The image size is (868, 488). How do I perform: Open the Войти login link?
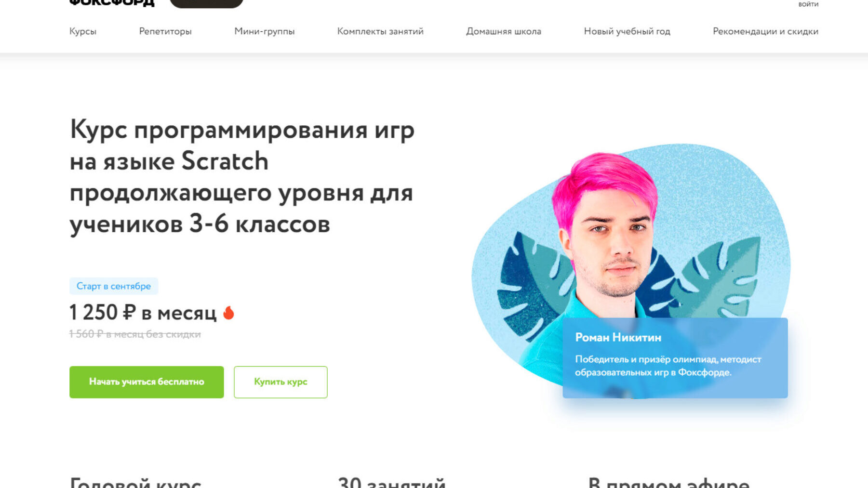pos(808,4)
